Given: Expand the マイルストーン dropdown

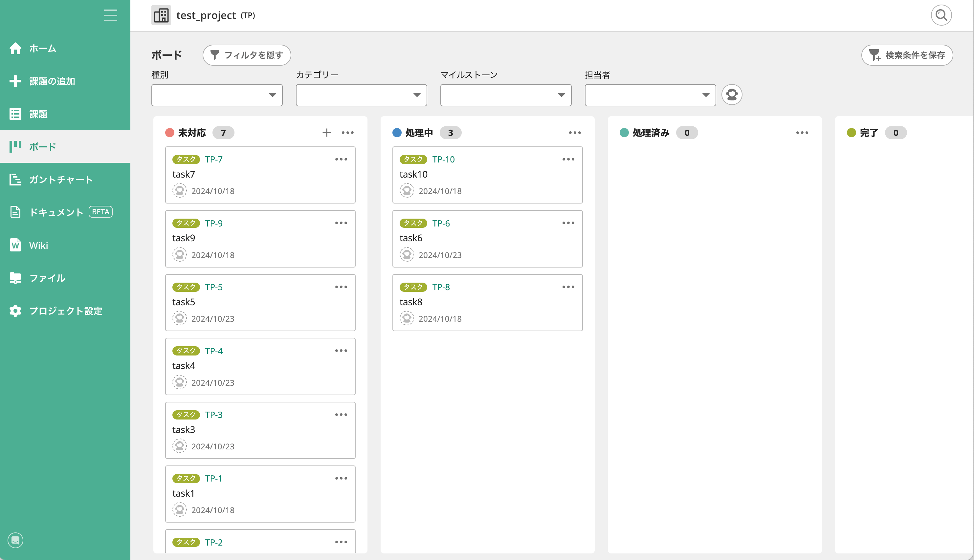Looking at the screenshot, I should tap(506, 95).
